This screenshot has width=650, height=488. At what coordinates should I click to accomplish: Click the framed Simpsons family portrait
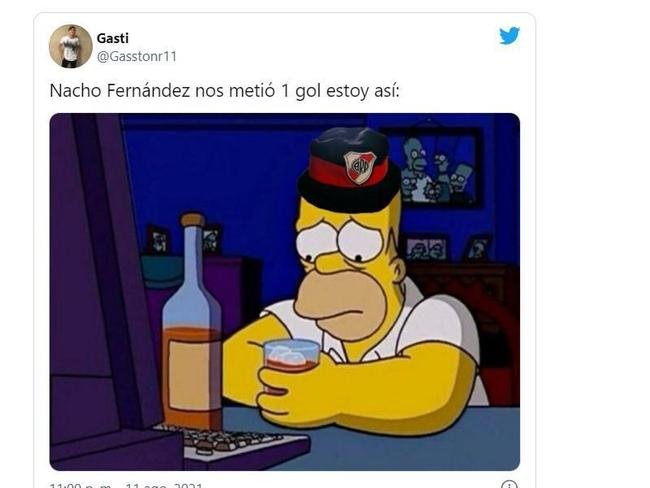[437, 168]
